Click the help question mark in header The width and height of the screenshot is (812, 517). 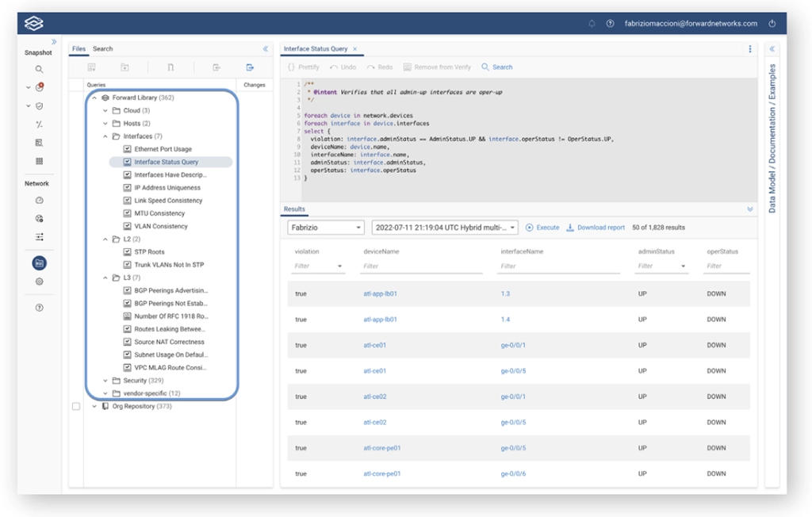click(610, 24)
